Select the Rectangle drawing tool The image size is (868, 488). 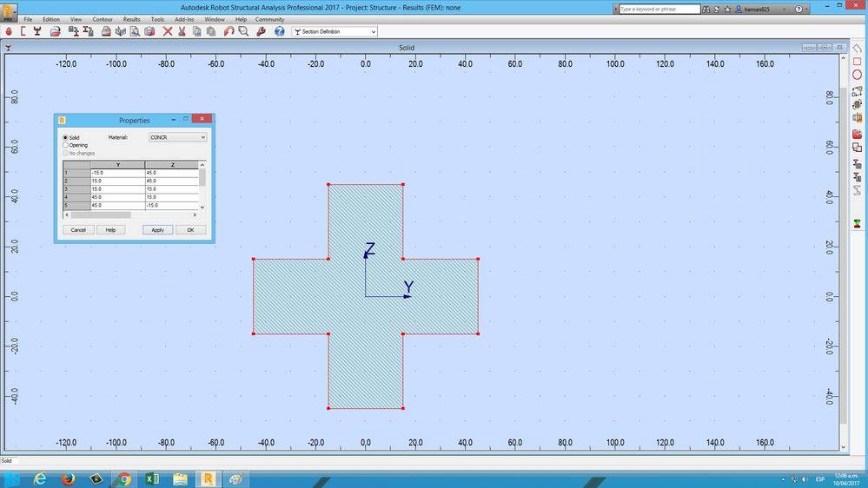coord(857,62)
